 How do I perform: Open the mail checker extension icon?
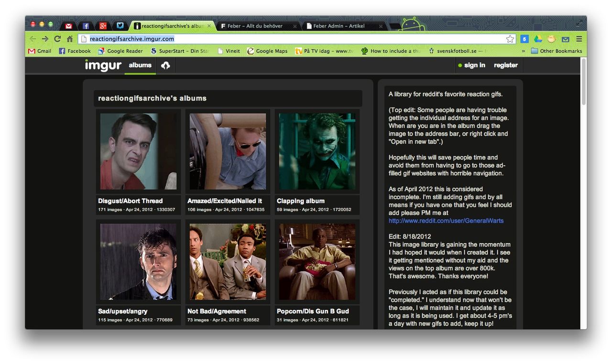click(565, 39)
